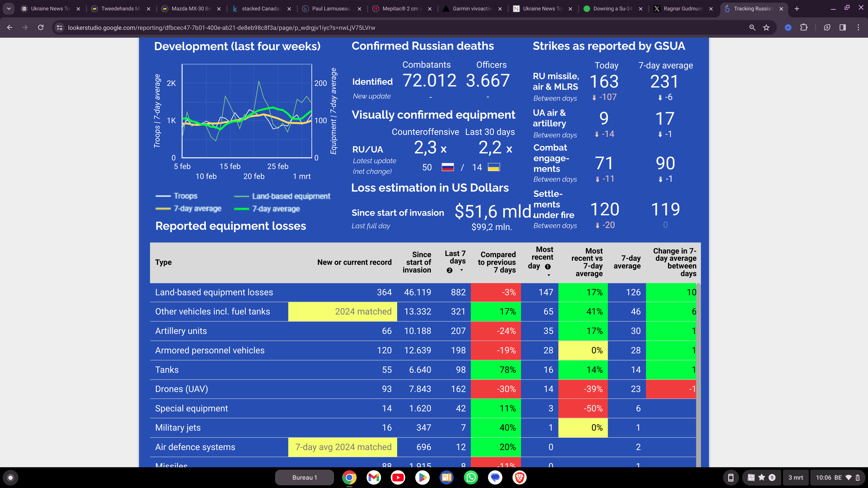Click the zoom magnifier icon in address bar
Viewport: 868px width, 488px height.
752,28
